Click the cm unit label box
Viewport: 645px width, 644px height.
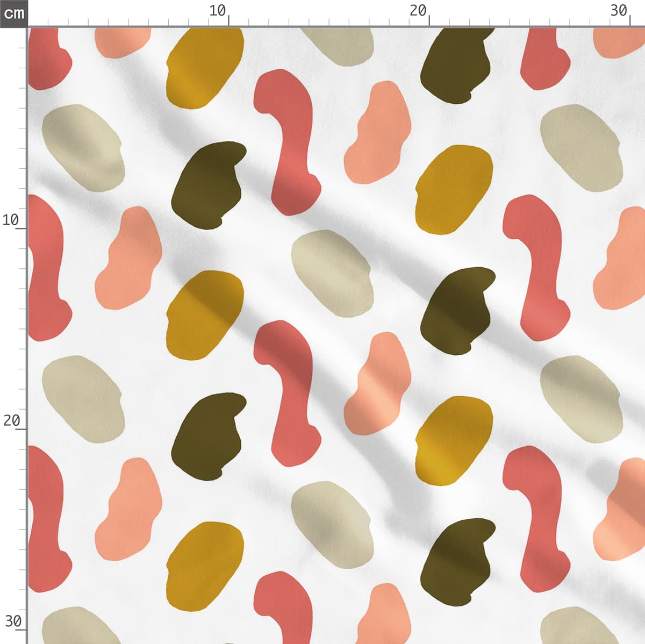[x=13, y=13]
